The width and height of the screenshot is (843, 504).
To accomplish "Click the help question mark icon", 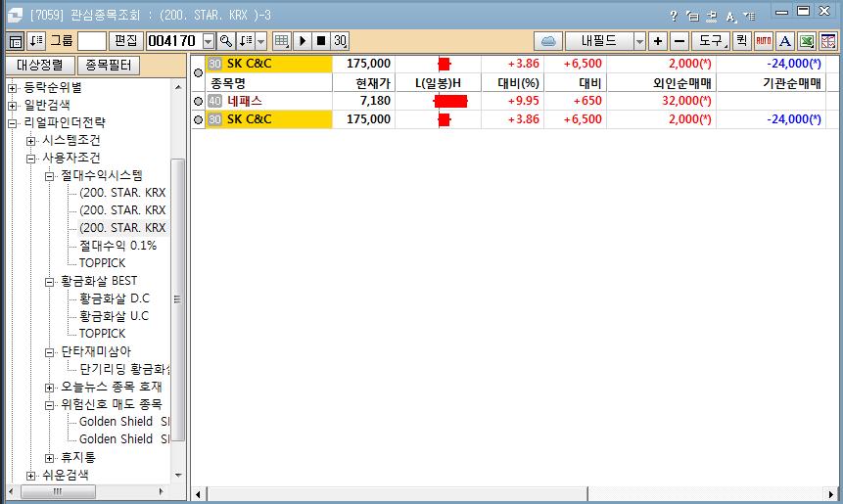I will click(674, 16).
